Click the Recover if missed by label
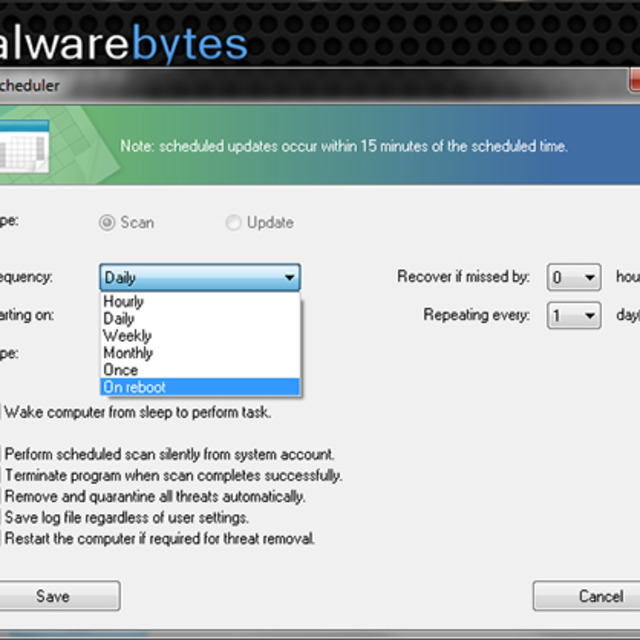Screen dimensions: 640x640 pos(463,276)
